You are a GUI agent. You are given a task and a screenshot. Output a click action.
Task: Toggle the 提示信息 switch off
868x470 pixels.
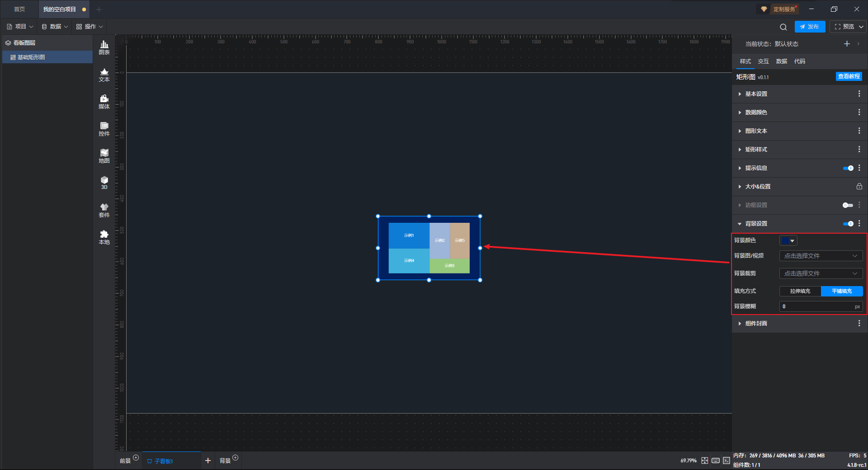[x=848, y=168]
